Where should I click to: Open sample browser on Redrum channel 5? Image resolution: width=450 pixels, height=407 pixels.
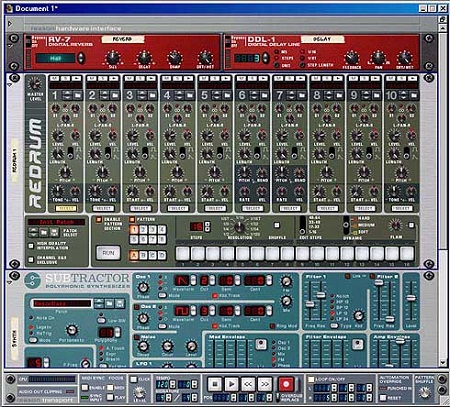[x=227, y=96]
